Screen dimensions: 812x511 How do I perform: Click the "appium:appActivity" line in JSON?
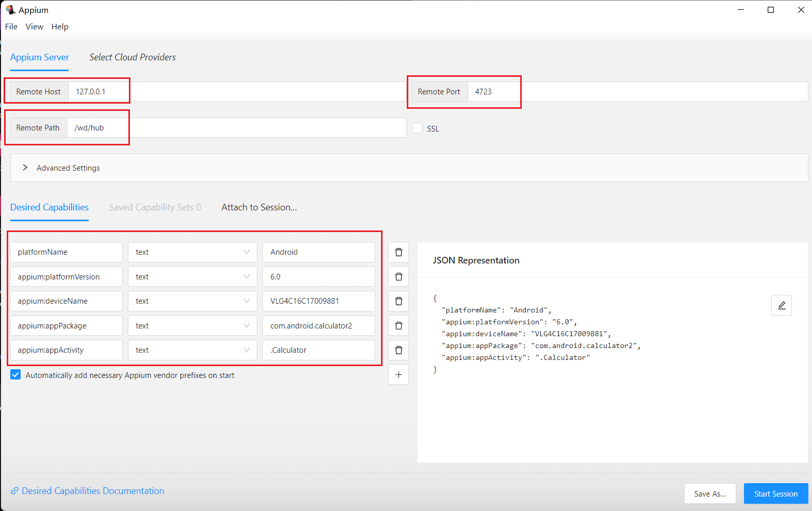coord(516,357)
